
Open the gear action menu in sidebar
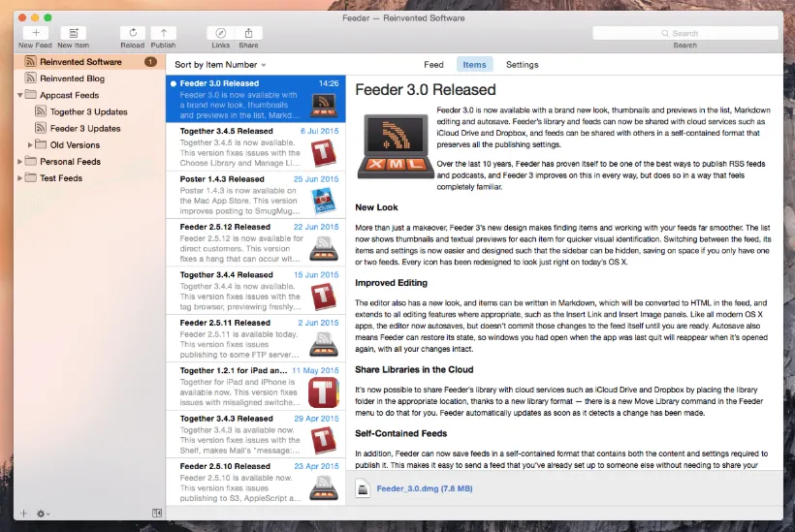click(43, 514)
